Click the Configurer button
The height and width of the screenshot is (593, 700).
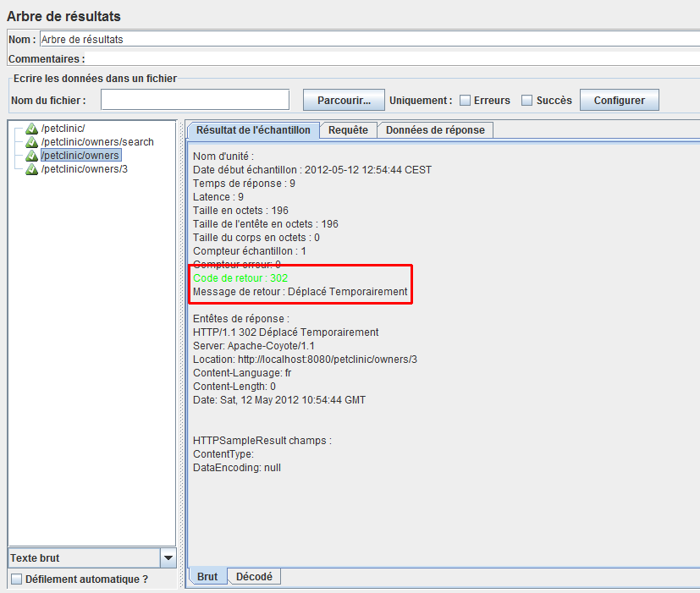pos(619,101)
